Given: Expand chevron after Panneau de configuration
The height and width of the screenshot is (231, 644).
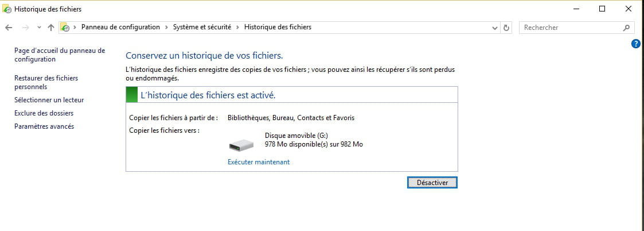Looking at the screenshot, I should [x=167, y=28].
